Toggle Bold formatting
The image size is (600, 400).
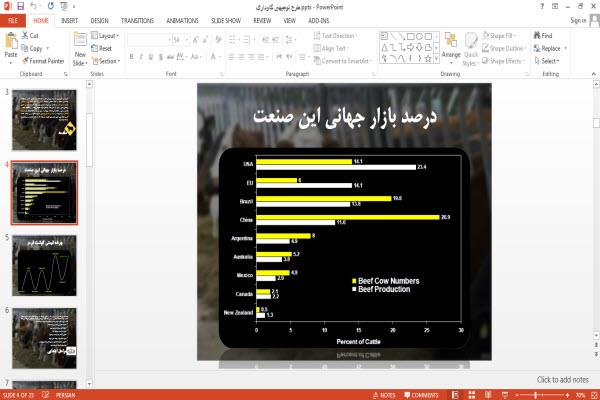click(x=131, y=57)
